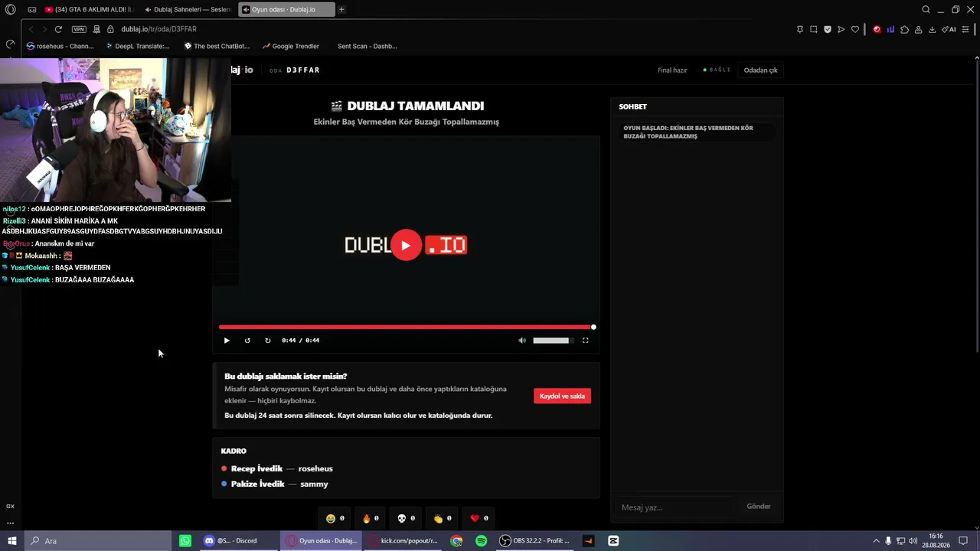The height and width of the screenshot is (551, 980).
Task: Open the Windows Start menu
Action: coord(12,541)
